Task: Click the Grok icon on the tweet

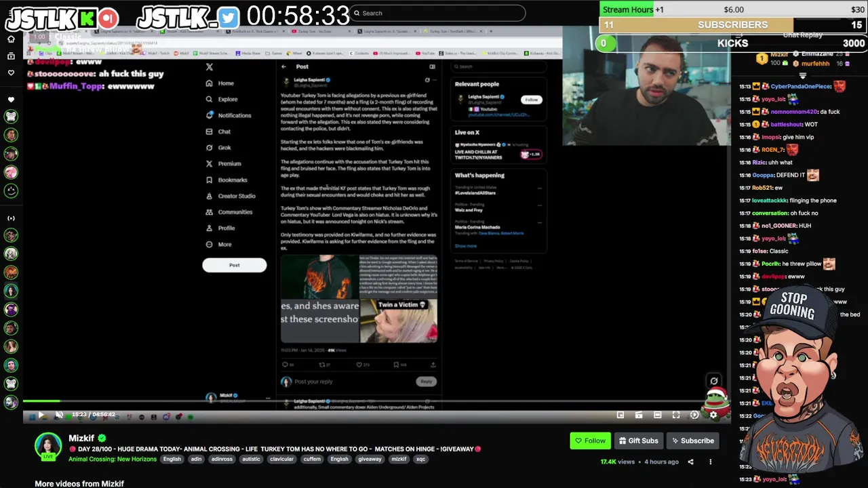Action: [427, 80]
